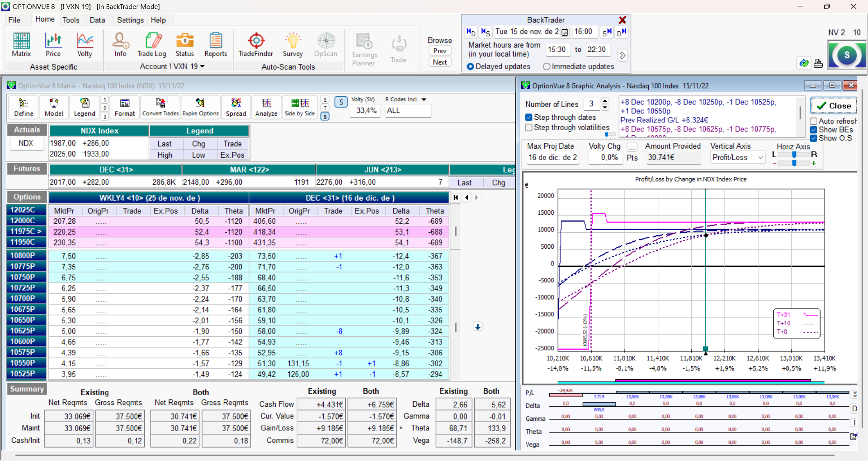Decrease the Number of Lines stepper
Viewport: 868px width, 461px height.
605,107
